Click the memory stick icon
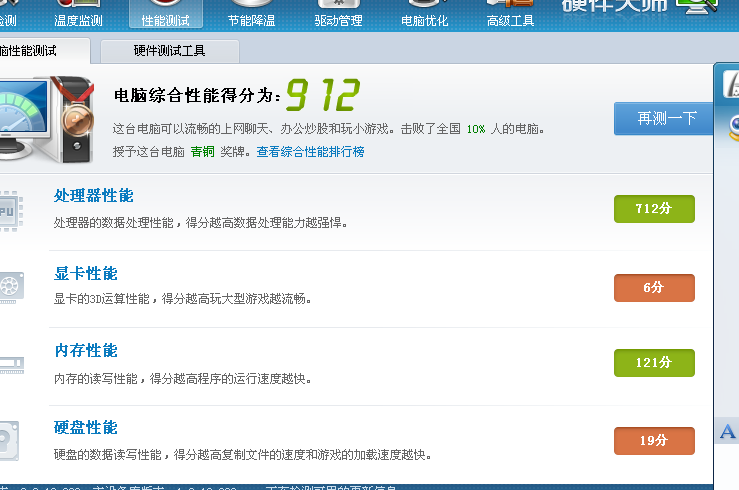Viewport: 739px width, 490px height. coord(10,365)
